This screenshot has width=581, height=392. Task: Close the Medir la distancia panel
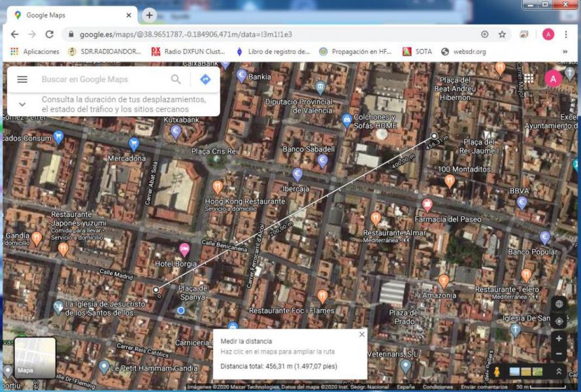pos(362,335)
